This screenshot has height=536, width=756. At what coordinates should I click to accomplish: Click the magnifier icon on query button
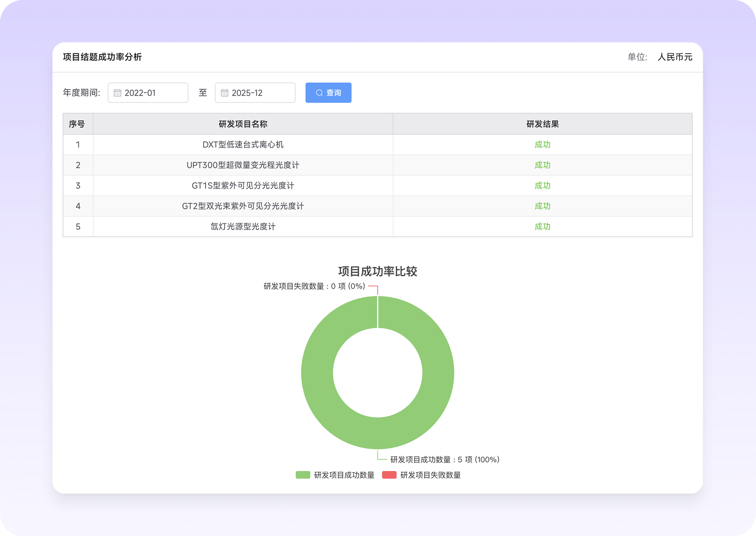(319, 93)
